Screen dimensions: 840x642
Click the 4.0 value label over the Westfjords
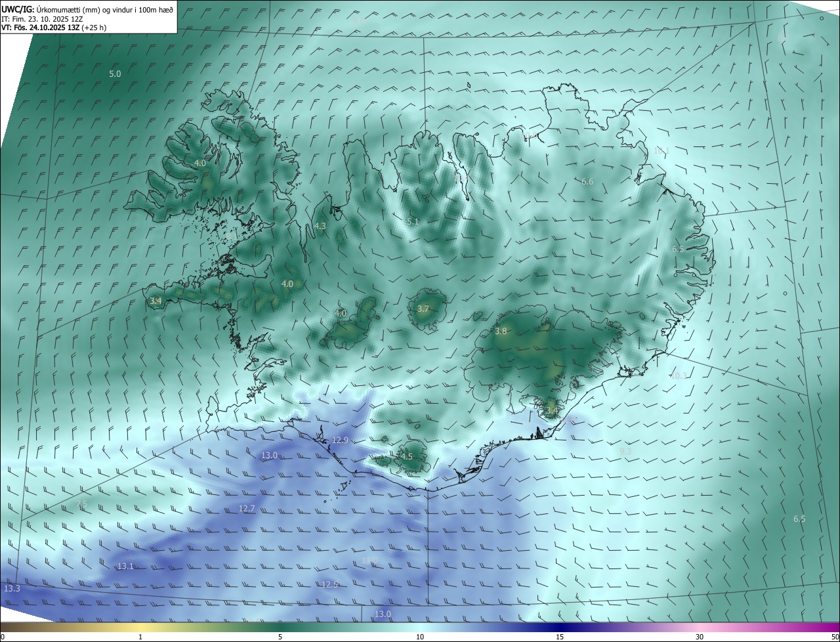200,163
